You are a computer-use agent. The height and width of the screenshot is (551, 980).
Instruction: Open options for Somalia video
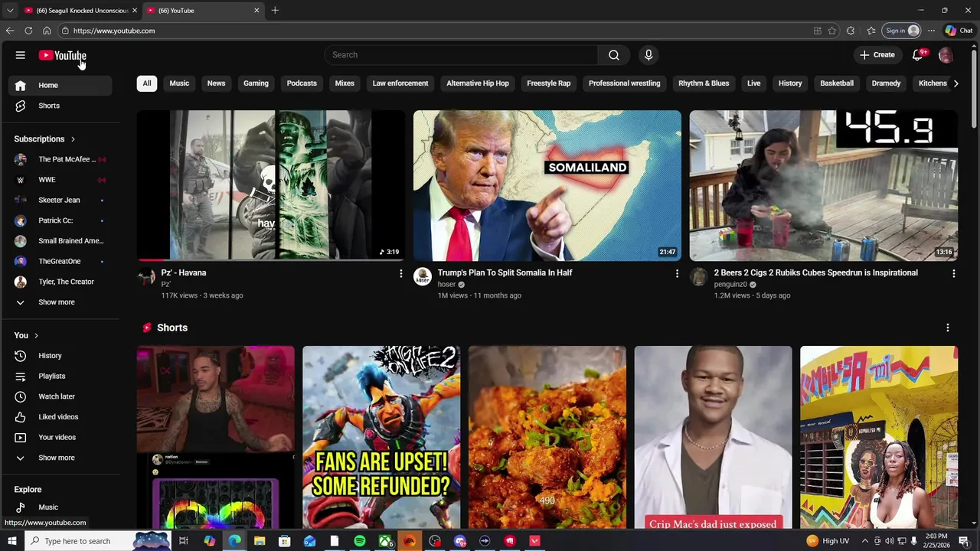pyautogui.click(x=677, y=273)
